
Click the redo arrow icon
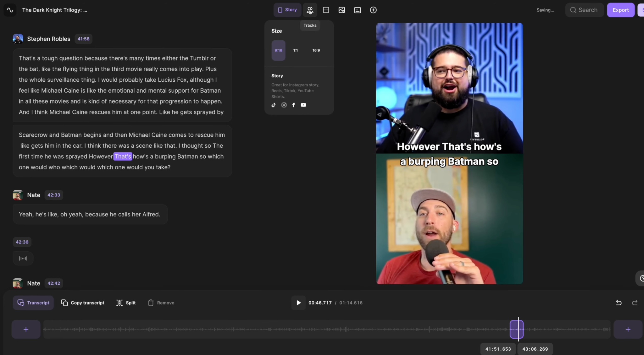coord(635,303)
